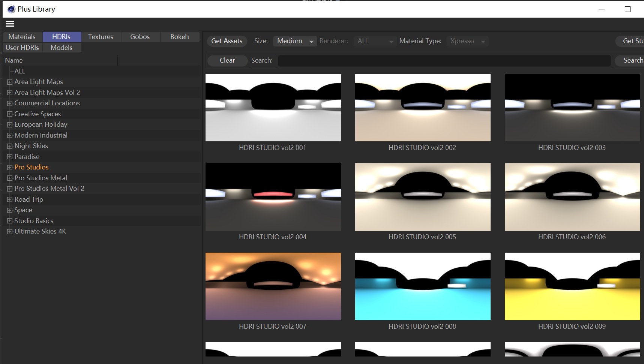Expand the Night Skies category

10,146
